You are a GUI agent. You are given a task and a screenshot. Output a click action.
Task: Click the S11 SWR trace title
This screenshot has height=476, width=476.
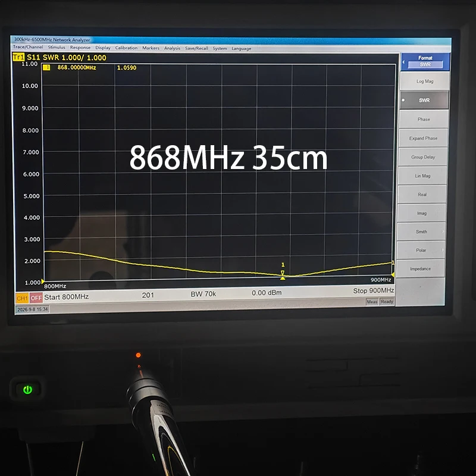tap(67, 57)
